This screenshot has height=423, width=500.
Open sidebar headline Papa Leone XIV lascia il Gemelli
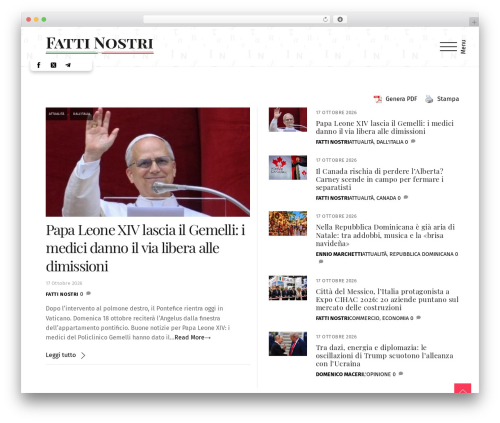pyautogui.click(x=384, y=127)
